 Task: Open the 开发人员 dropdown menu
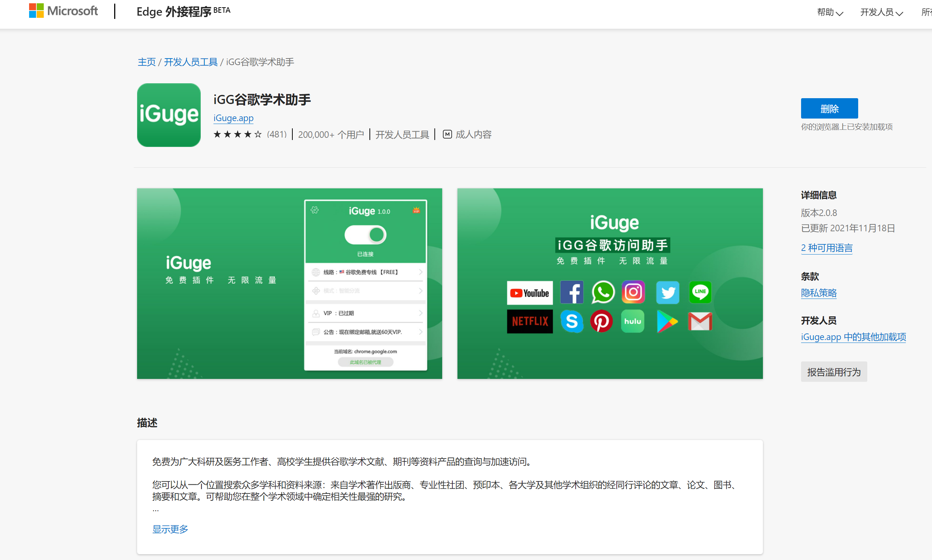(881, 12)
